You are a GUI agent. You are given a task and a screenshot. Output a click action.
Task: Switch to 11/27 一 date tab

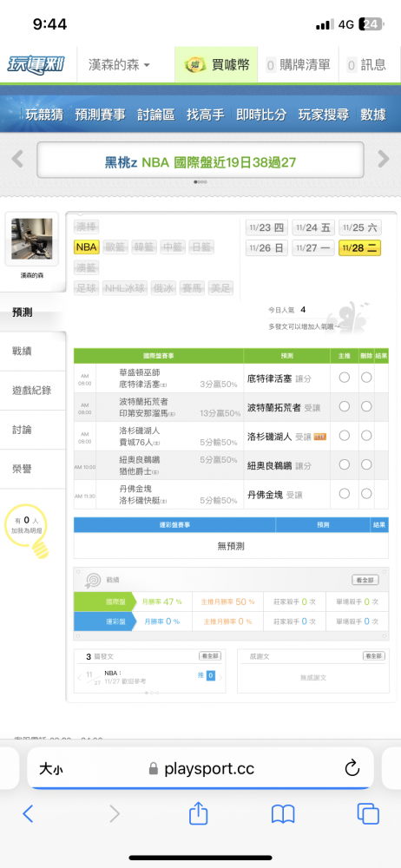click(x=313, y=248)
